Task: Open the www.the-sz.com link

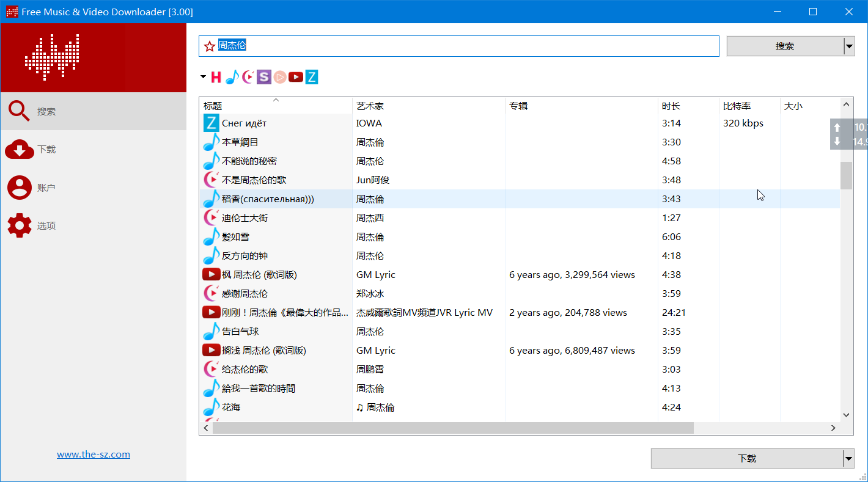Action: click(94, 454)
